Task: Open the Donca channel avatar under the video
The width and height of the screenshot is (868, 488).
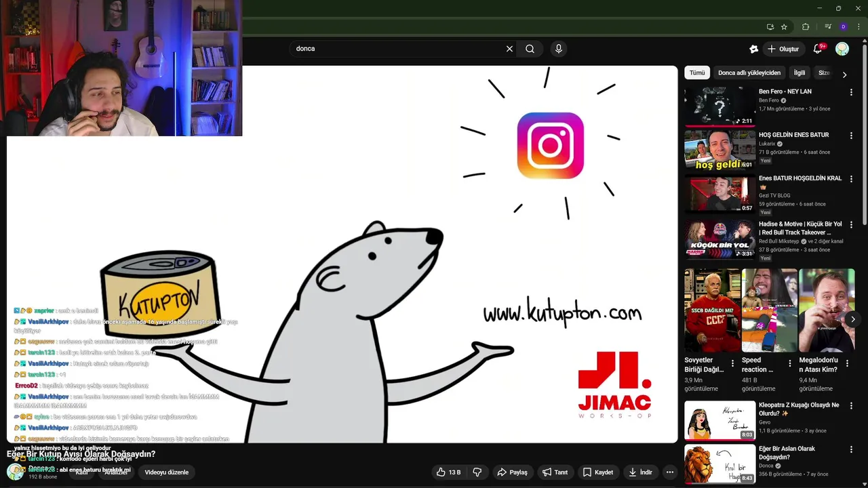Action: coord(15,472)
